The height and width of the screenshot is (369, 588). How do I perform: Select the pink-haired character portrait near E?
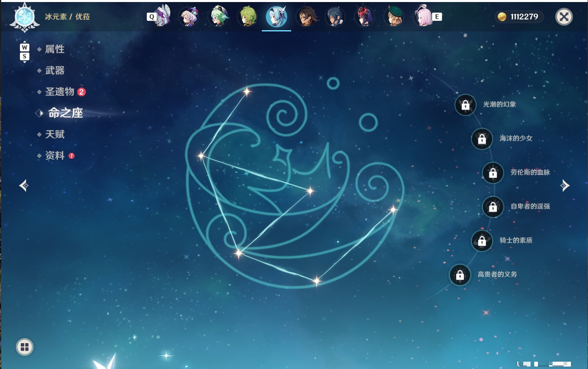click(x=423, y=16)
